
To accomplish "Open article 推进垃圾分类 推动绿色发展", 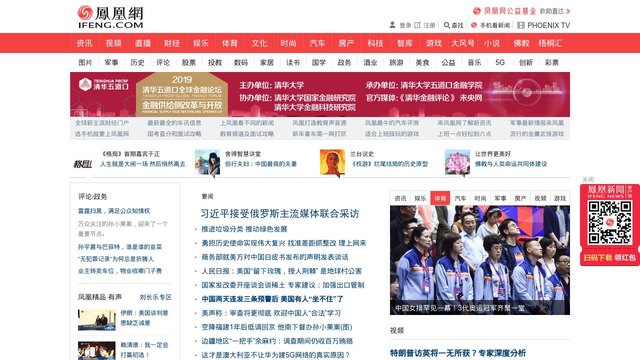I will (x=244, y=229).
